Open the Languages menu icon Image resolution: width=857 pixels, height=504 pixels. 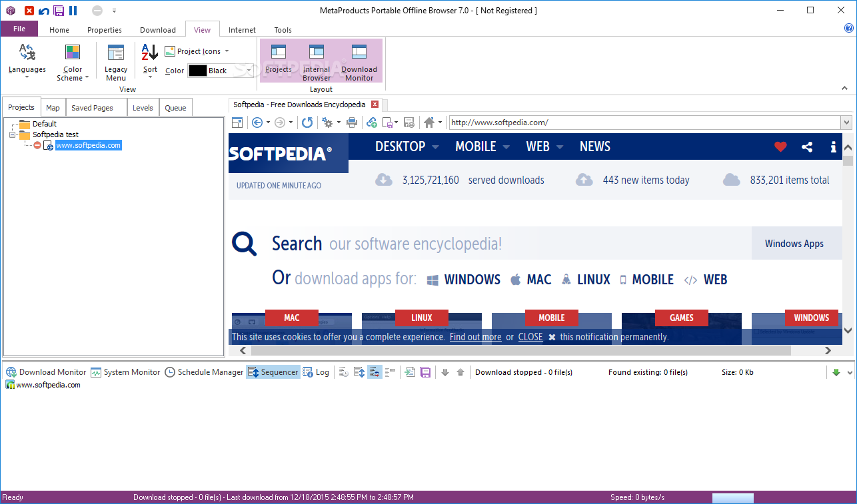27,53
